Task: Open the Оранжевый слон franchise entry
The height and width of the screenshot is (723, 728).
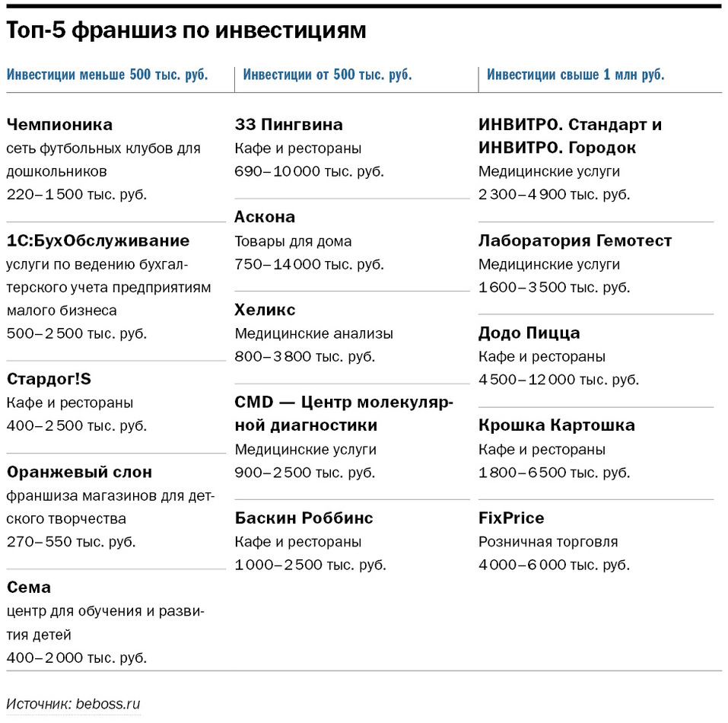Action: (x=79, y=472)
